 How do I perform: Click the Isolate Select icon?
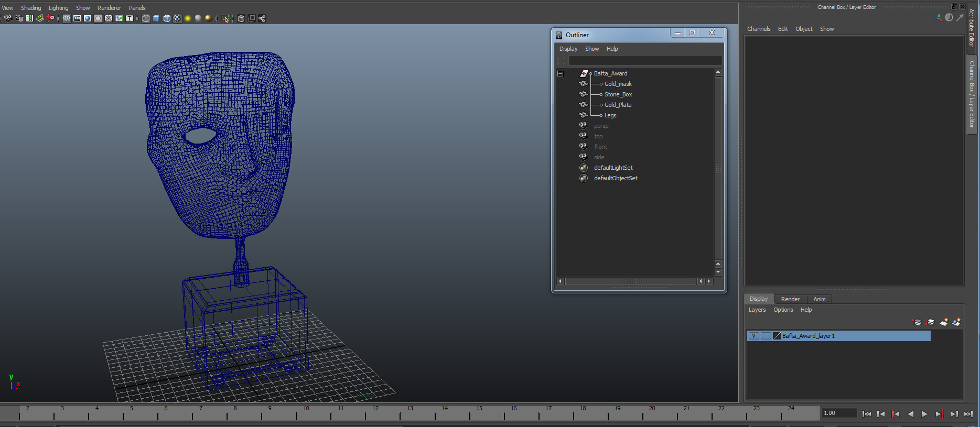225,18
